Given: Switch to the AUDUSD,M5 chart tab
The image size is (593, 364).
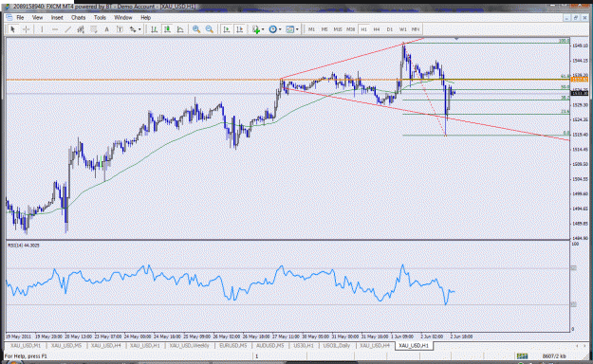Looking at the screenshot, I should point(270,345).
